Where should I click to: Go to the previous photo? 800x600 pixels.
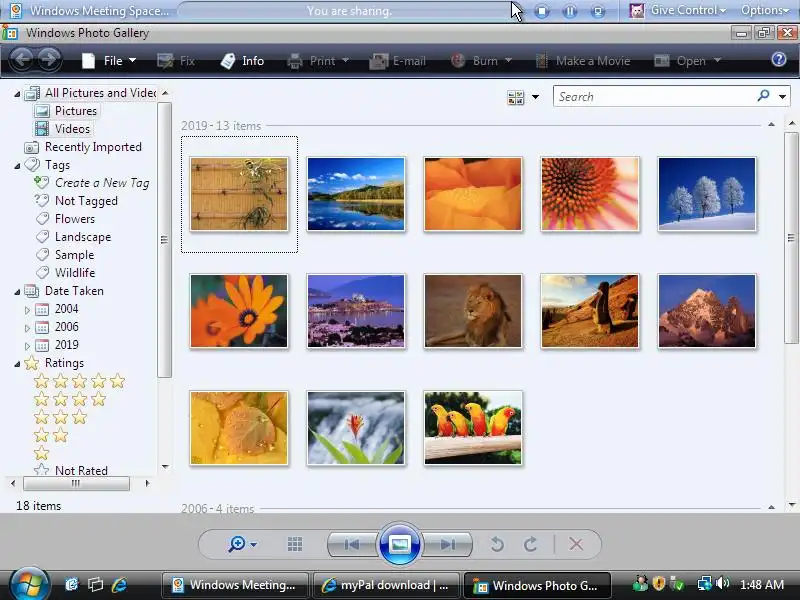tap(352, 544)
